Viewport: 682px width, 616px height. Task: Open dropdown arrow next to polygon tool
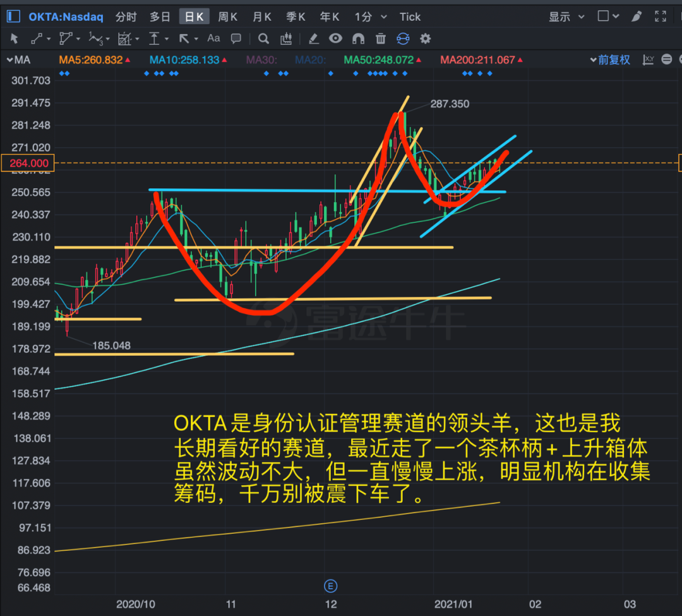point(78,39)
